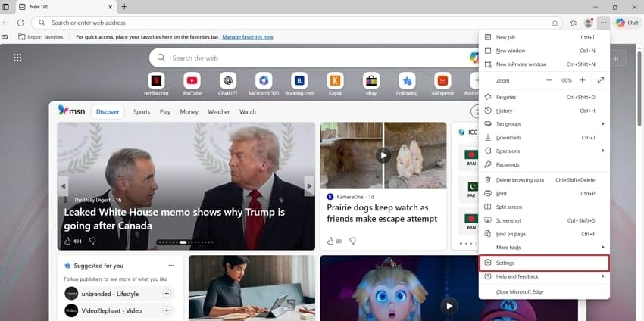Select New window menu entry
644x321 pixels.
(x=545, y=51)
